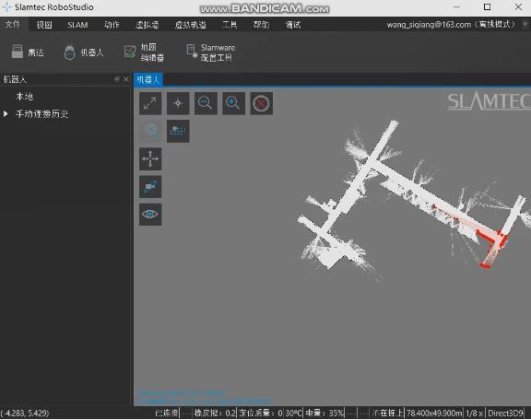Image resolution: width=531 pixels, height=420 pixels.
Task: Switch to the 机器人 document tab
Action: coord(148,80)
